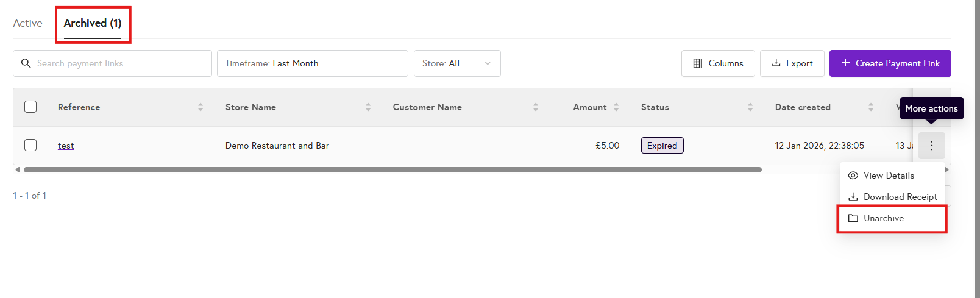Viewport: 980px width, 298px height.
Task: Sort by Date created column arrows
Action: point(871,107)
